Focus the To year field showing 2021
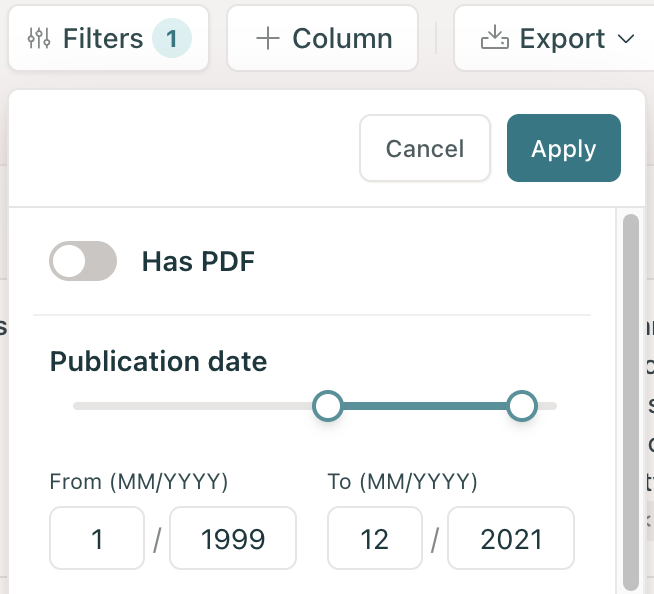654x594 pixels. (511, 540)
